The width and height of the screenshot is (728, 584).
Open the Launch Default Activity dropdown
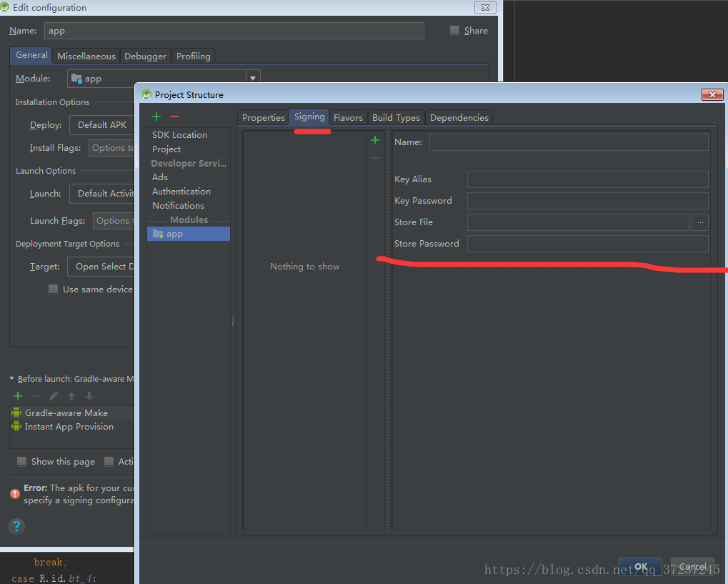(x=101, y=194)
